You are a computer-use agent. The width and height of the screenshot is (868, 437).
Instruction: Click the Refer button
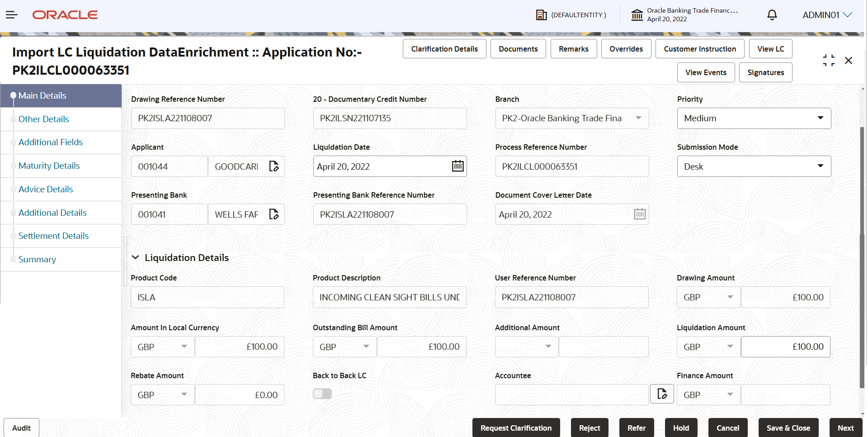click(x=637, y=428)
